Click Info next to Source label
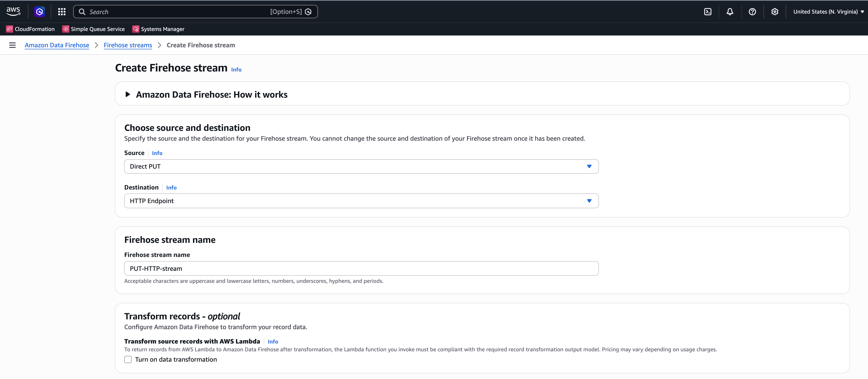 pos(157,153)
